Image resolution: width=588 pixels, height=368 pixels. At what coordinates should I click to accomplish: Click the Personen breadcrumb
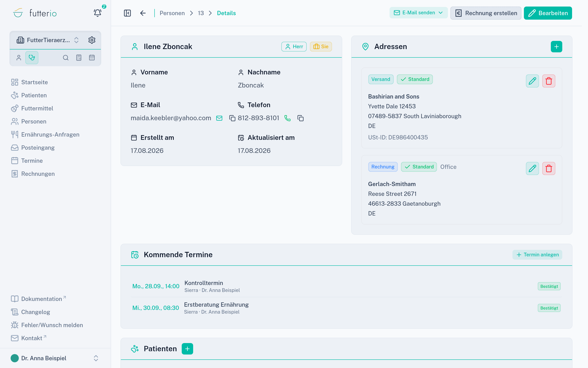tap(172, 13)
